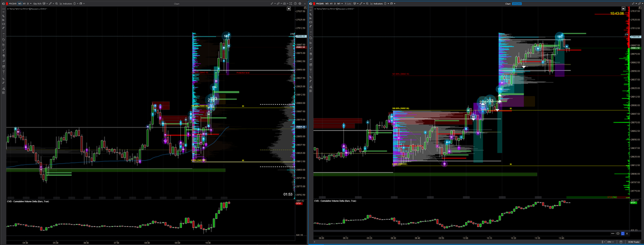The image size is (644, 245).
Task: Click magnifier zoom icon in left chart toolbar
Action: pos(56,3)
